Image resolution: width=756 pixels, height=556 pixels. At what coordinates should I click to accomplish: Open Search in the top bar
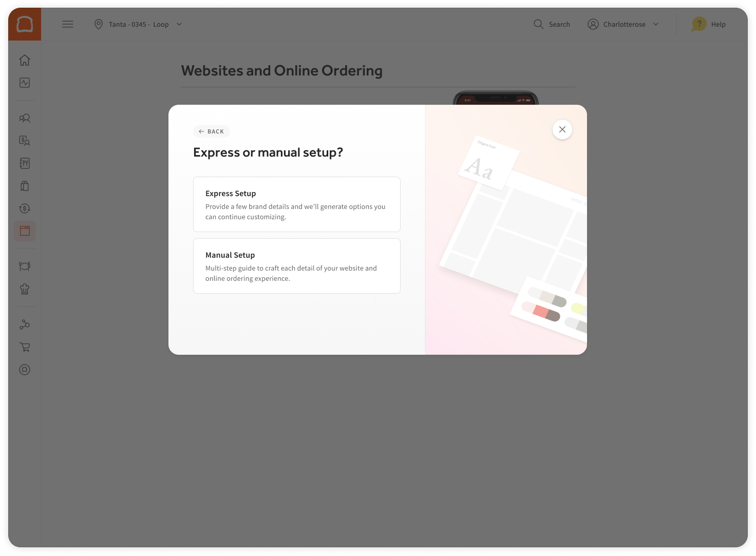[552, 24]
